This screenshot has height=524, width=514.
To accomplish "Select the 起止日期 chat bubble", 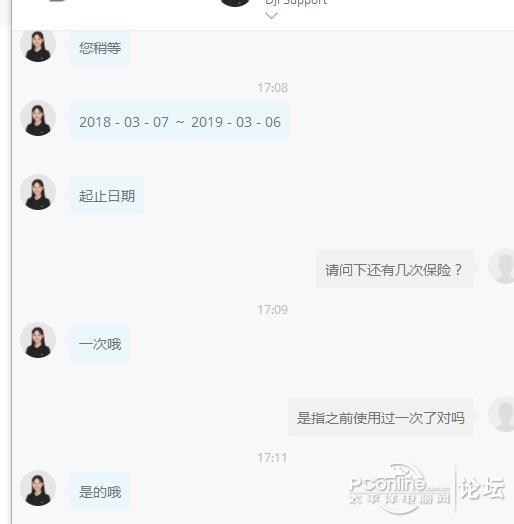I will click(107, 195).
